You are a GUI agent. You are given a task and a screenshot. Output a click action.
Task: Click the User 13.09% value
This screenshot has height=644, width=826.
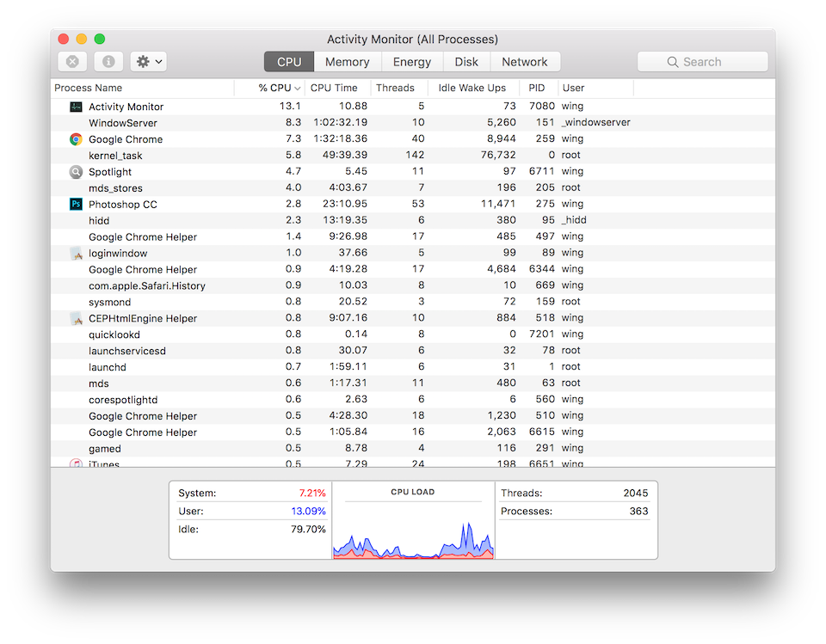[x=309, y=512]
